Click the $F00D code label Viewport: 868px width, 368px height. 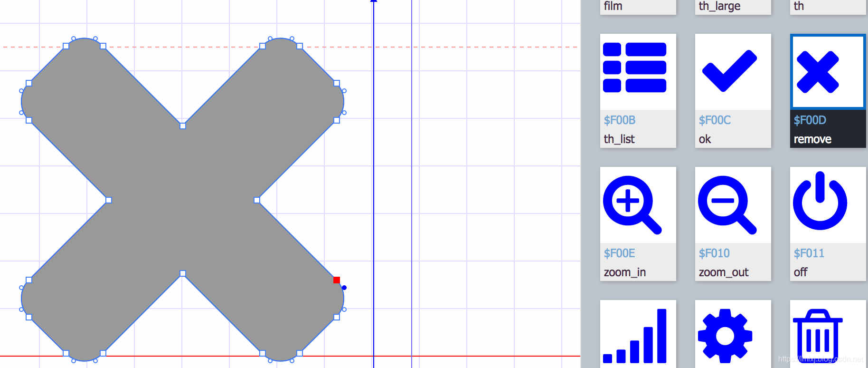click(810, 120)
